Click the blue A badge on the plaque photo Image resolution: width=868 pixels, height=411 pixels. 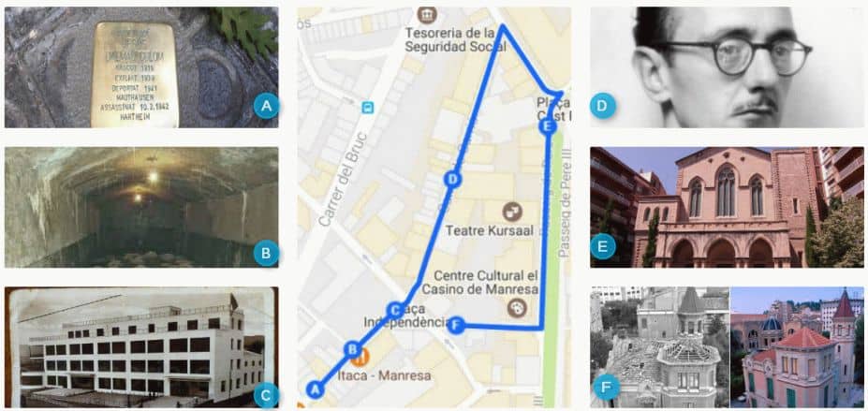(x=266, y=106)
